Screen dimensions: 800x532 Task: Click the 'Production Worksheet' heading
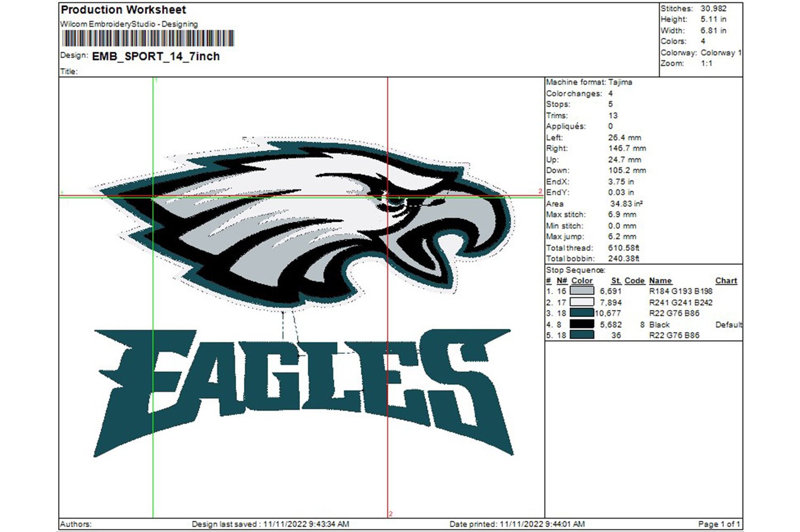(123, 10)
